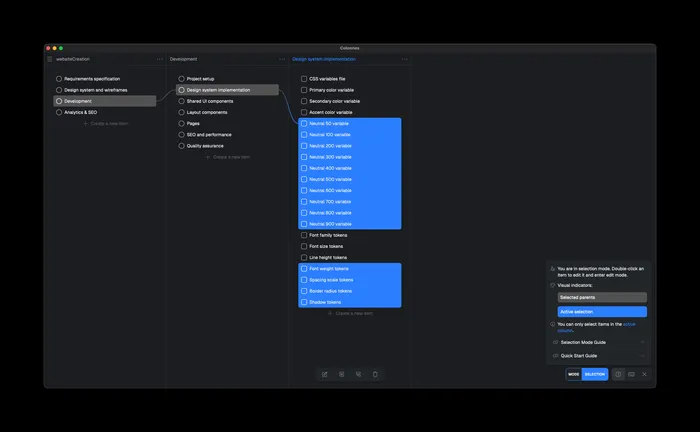Toggle the Analytics & SEO circle
700x432 pixels.
click(59, 112)
